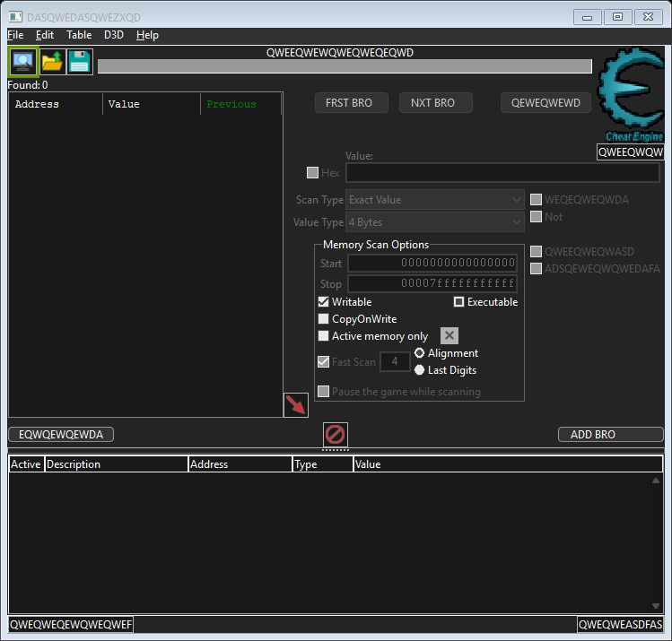The height and width of the screenshot is (641, 672).
Task: Click the Value input field
Action: coord(502,172)
